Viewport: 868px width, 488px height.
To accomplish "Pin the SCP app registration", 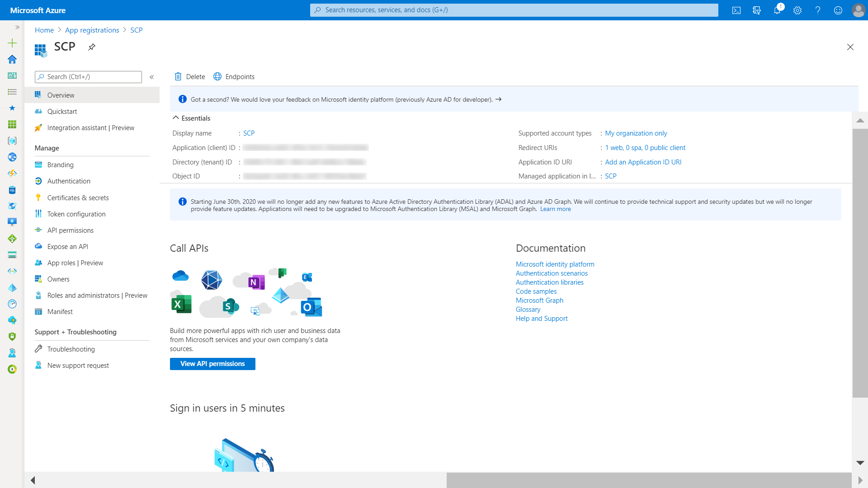I will pyautogui.click(x=92, y=47).
